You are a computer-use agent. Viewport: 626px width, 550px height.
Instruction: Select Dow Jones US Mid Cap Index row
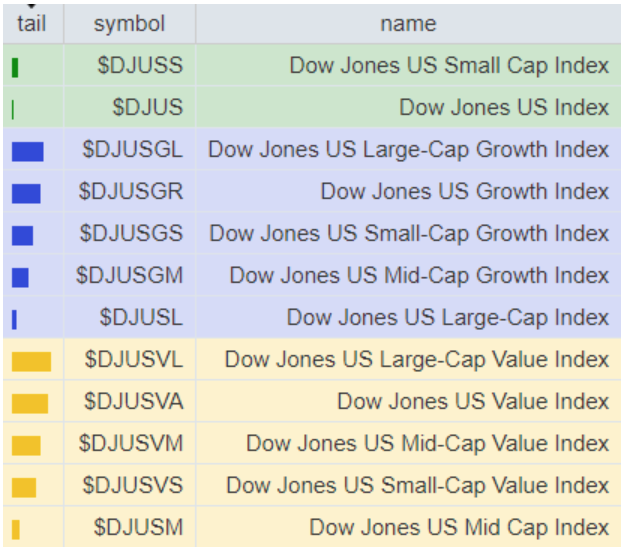[459, 528]
